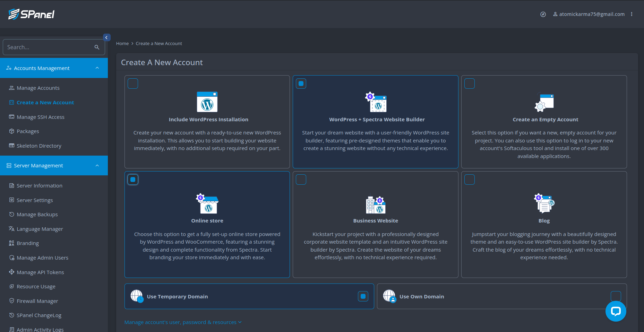Enable the Include WordPress Installation checkbox
Viewport: 644px width, 332px height.
133,83
